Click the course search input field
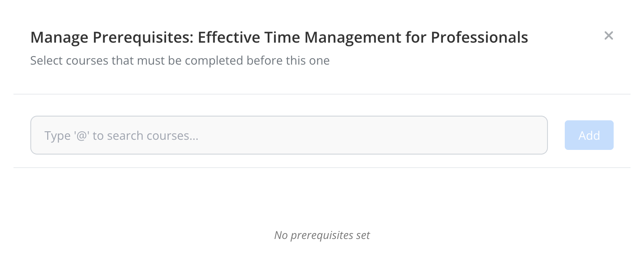644x266 pixels. [x=289, y=135]
